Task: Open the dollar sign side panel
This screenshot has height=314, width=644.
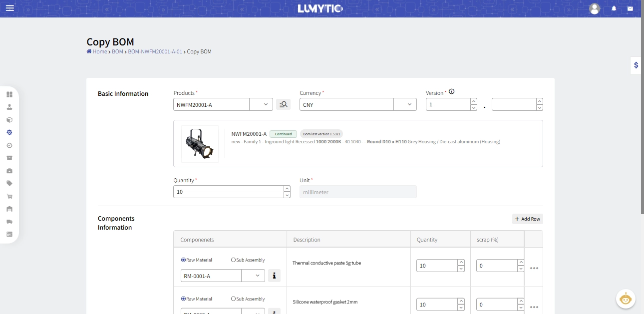Action: 636,65
